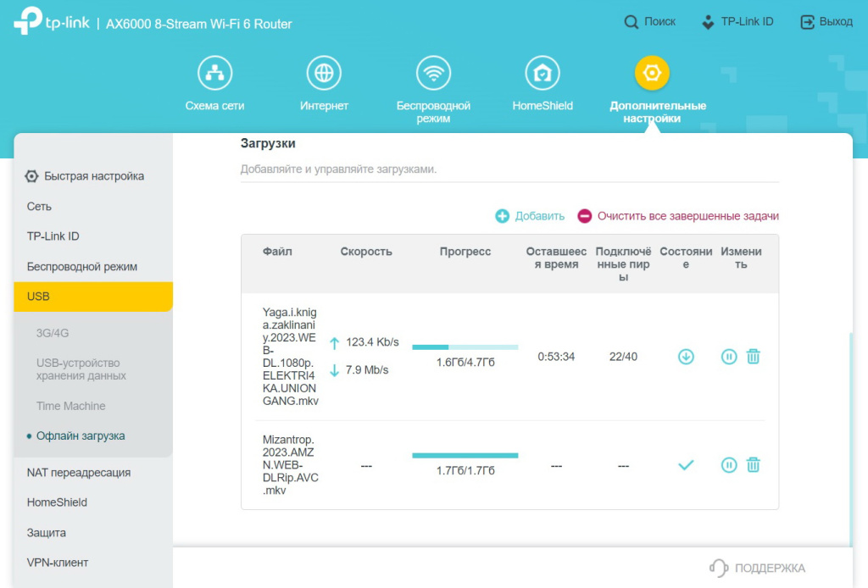Delete the Yaga.i.kniga download task
The width and height of the screenshot is (868, 588).
click(753, 357)
